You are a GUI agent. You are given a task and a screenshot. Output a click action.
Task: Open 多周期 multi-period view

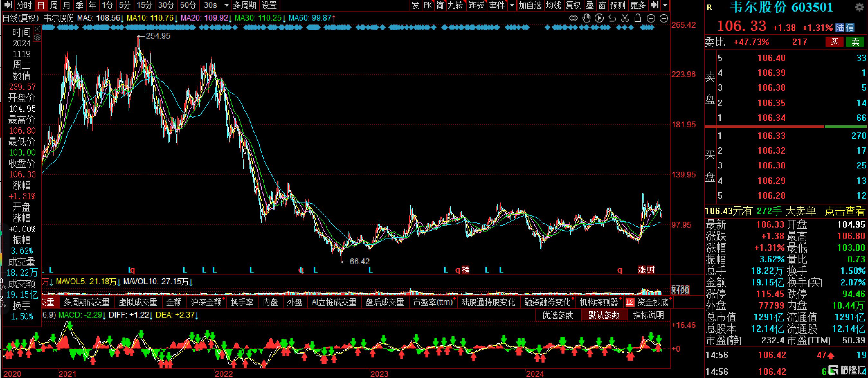[245, 5]
